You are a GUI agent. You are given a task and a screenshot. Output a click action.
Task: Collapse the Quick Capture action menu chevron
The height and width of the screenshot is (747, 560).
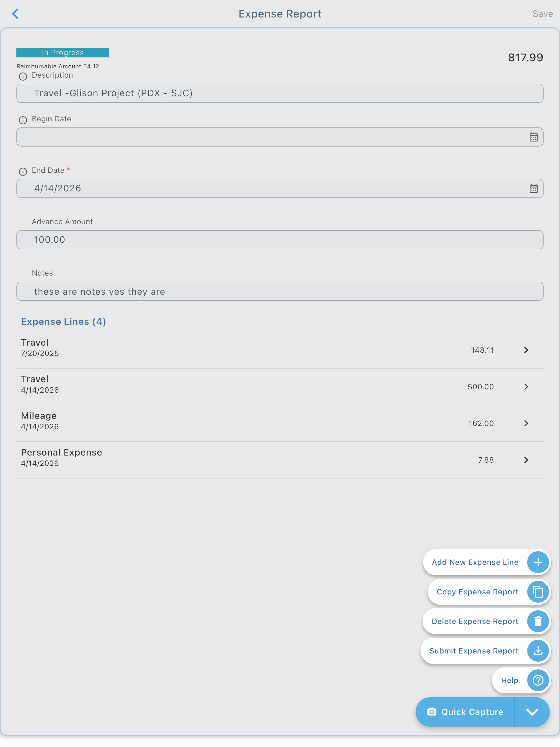(532, 712)
